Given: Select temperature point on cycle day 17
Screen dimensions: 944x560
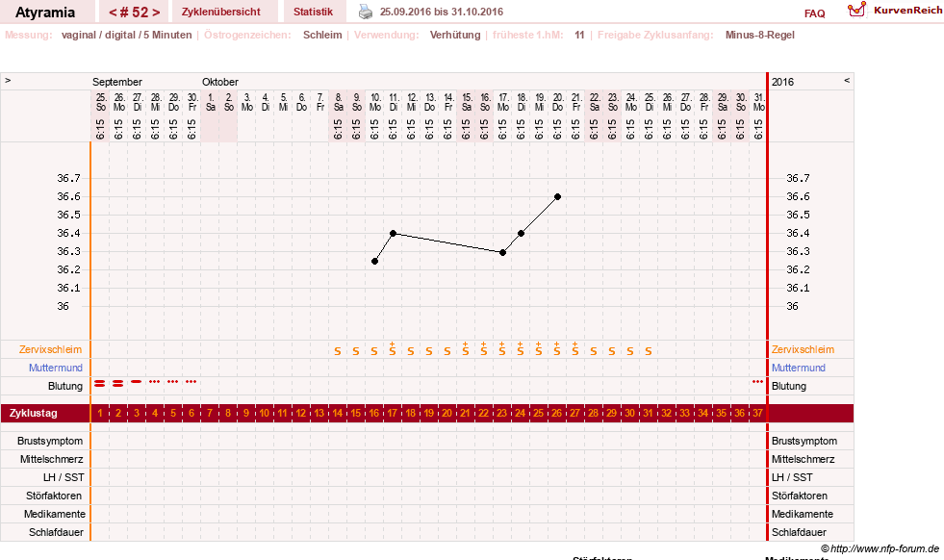Looking at the screenshot, I should 394,233.
